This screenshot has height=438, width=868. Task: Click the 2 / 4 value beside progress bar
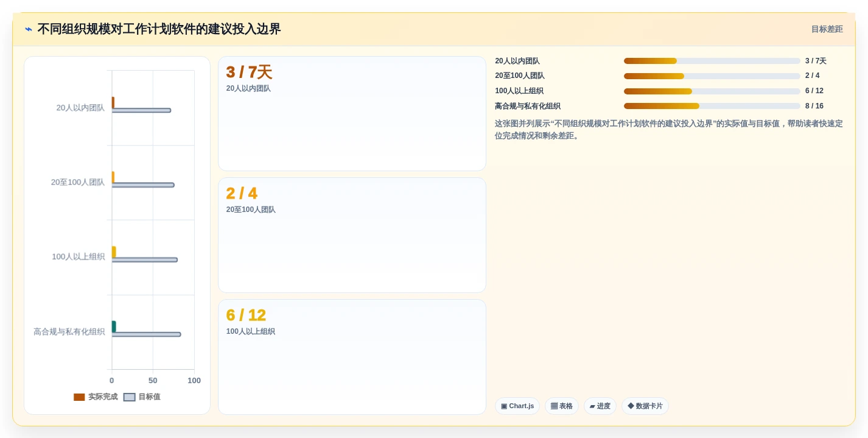coord(813,76)
